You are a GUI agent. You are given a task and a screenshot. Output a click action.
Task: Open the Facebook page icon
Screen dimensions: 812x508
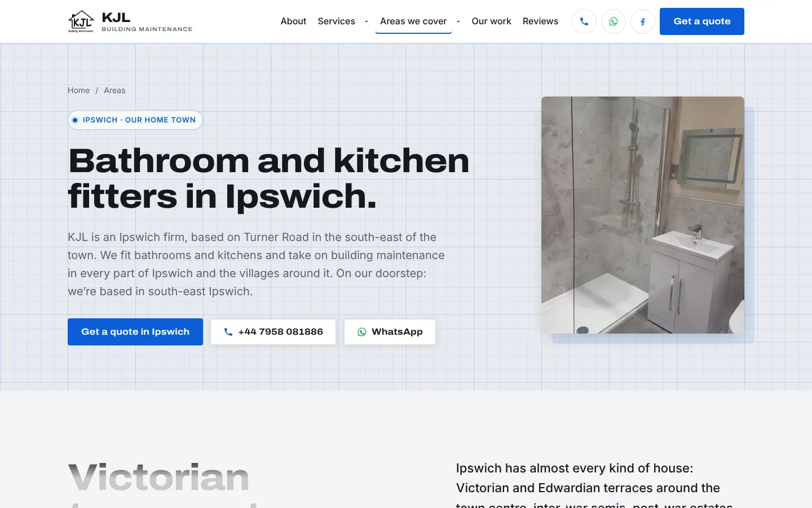click(x=643, y=21)
